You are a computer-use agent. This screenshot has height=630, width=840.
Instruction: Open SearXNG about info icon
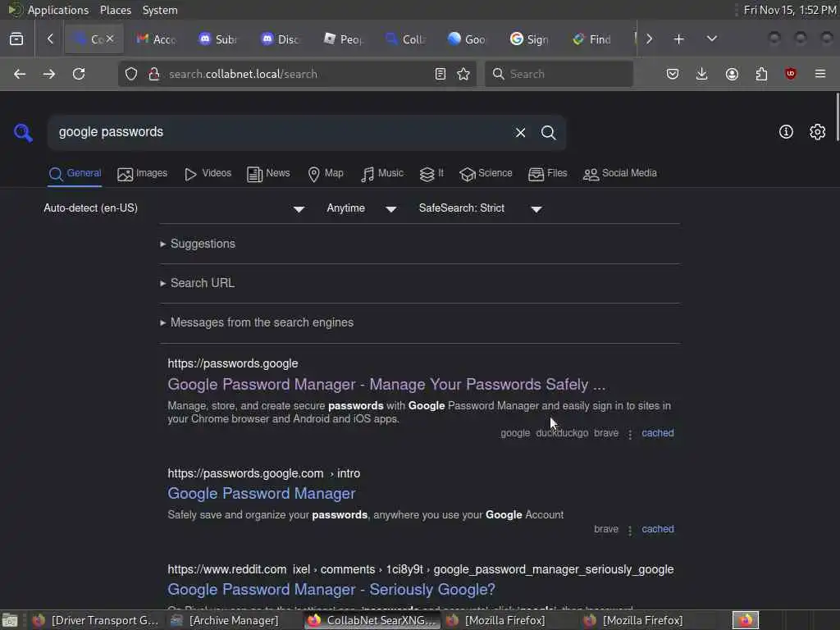click(786, 132)
